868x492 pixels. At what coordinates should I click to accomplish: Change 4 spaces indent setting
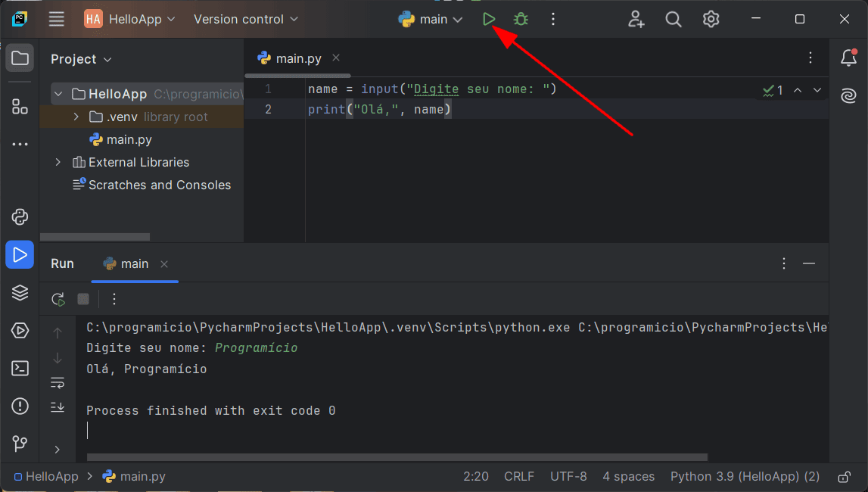pos(628,477)
